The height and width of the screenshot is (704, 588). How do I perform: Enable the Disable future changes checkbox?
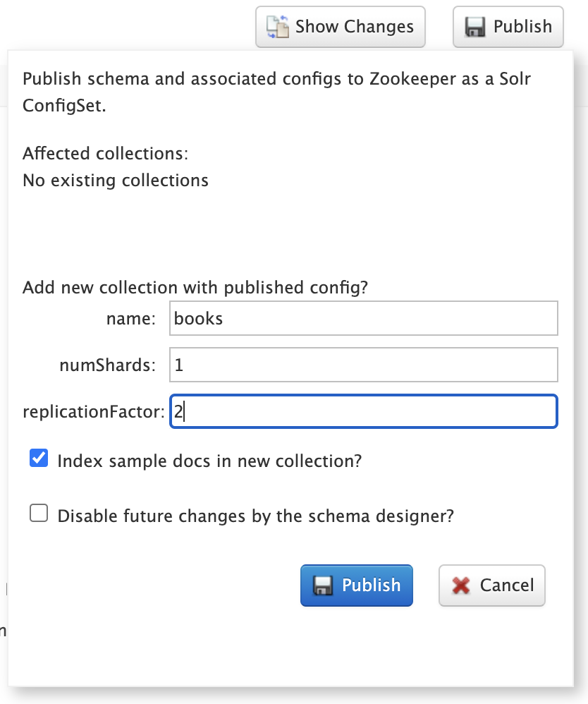[39, 514]
